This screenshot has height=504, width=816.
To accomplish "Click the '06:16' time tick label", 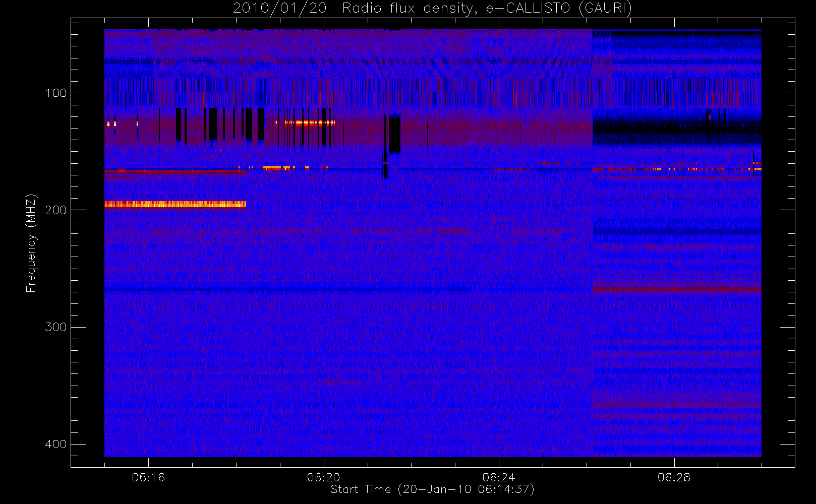I will [x=148, y=477].
